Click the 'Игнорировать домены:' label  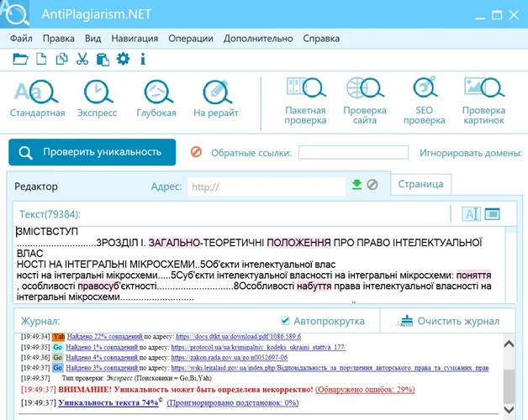click(471, 153)
